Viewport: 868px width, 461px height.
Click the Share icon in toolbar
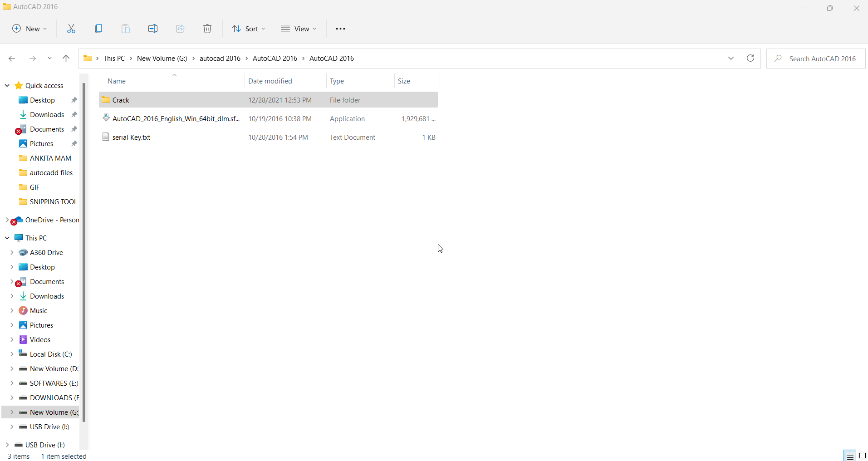tap(180, 29)
